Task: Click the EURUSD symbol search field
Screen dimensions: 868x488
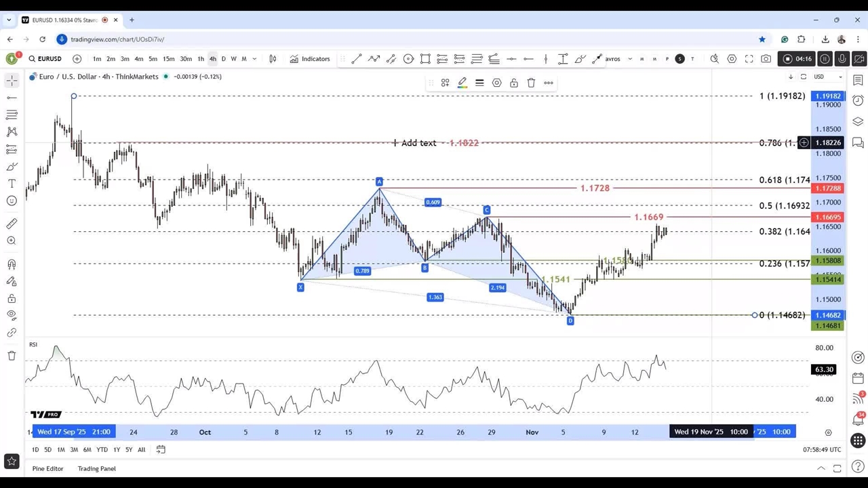Action: (x=45, y=59)
